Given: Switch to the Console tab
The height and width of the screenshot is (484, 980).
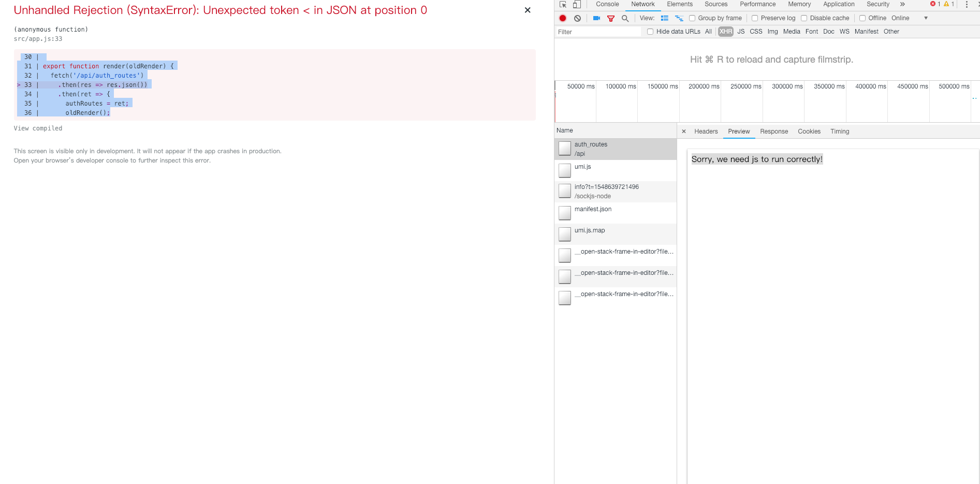Looking at the screenshot, I should click(607, 4).
